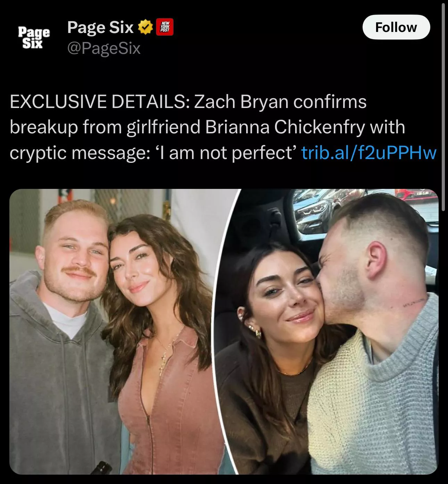Click the @PageSix handle
The height and width of the screenshot is (484, 448).
tap(104, 48)
